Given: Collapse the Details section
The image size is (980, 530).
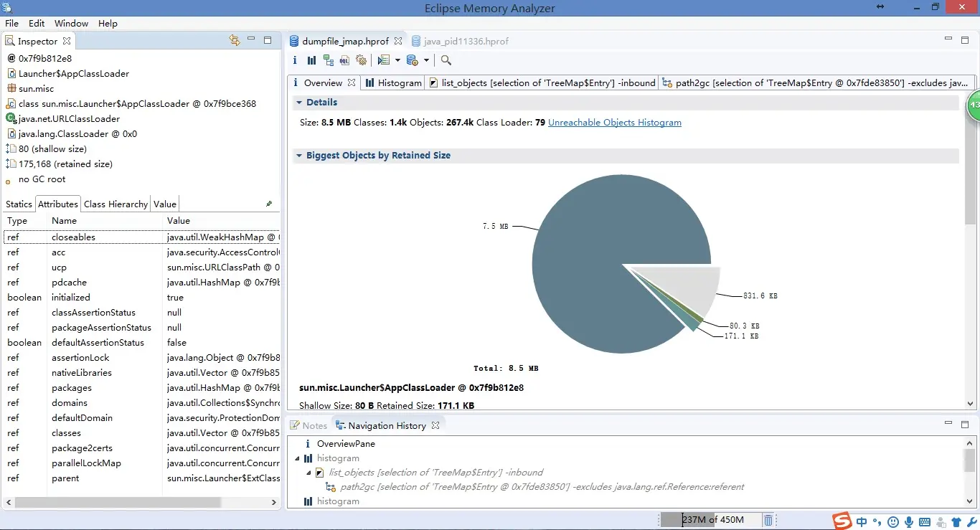Looking at the screenshot, I should click(x=299, y=103).
